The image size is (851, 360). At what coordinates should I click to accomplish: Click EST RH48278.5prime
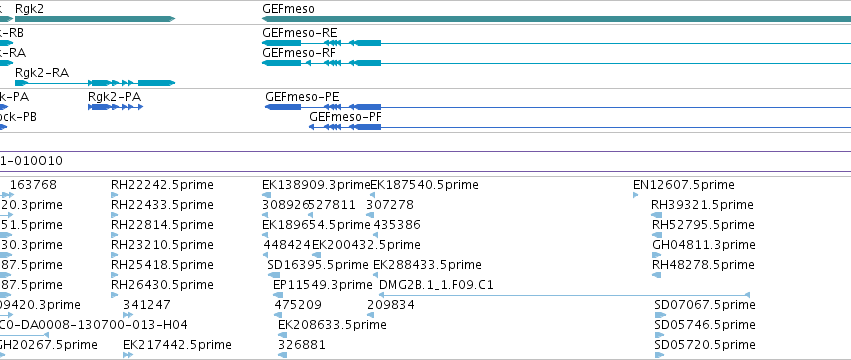click(703, 265)
